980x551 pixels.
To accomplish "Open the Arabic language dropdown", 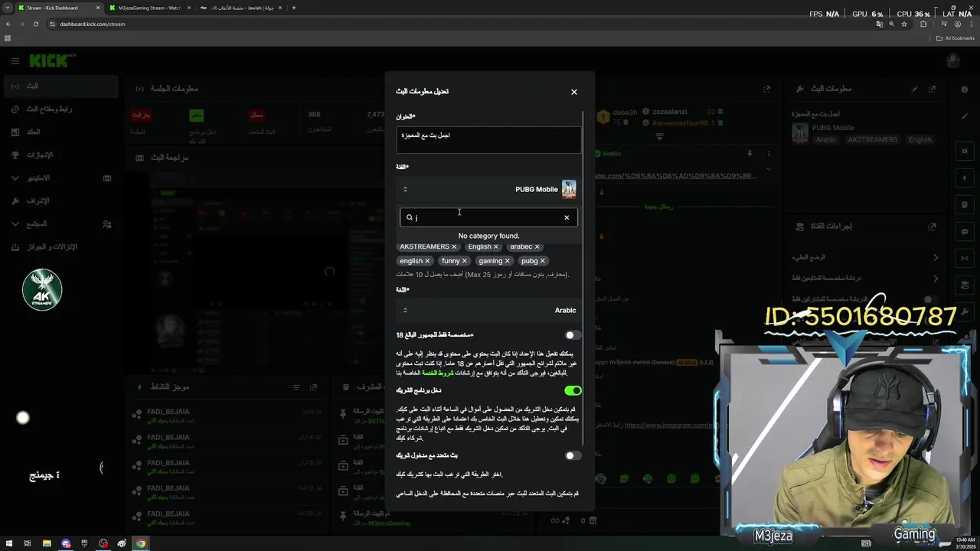I will [488, 310].
